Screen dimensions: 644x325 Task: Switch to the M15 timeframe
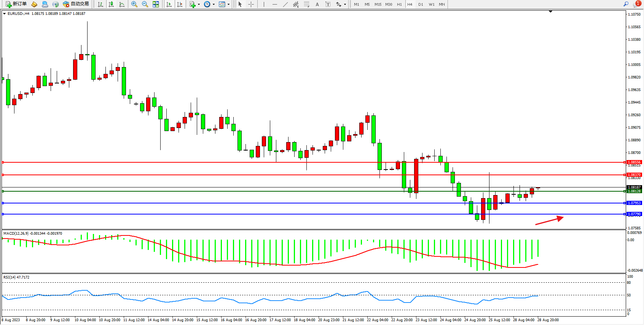[x=378, y=5]
